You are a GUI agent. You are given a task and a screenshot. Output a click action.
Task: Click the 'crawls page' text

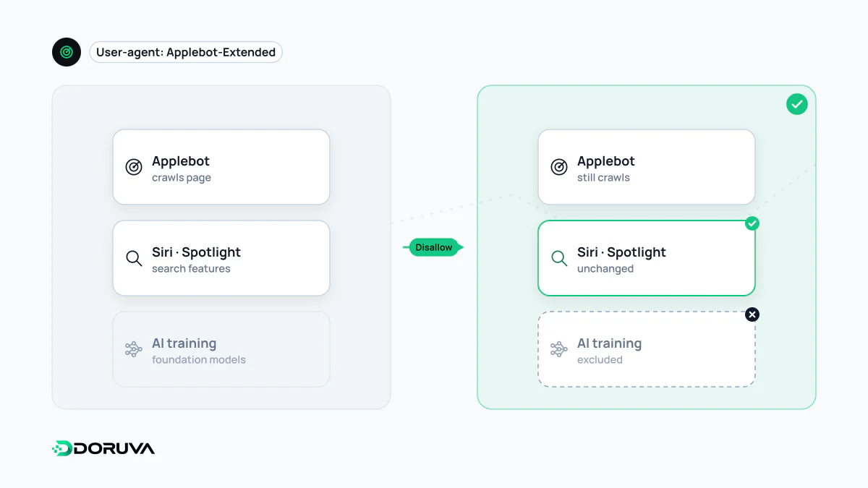182,178
